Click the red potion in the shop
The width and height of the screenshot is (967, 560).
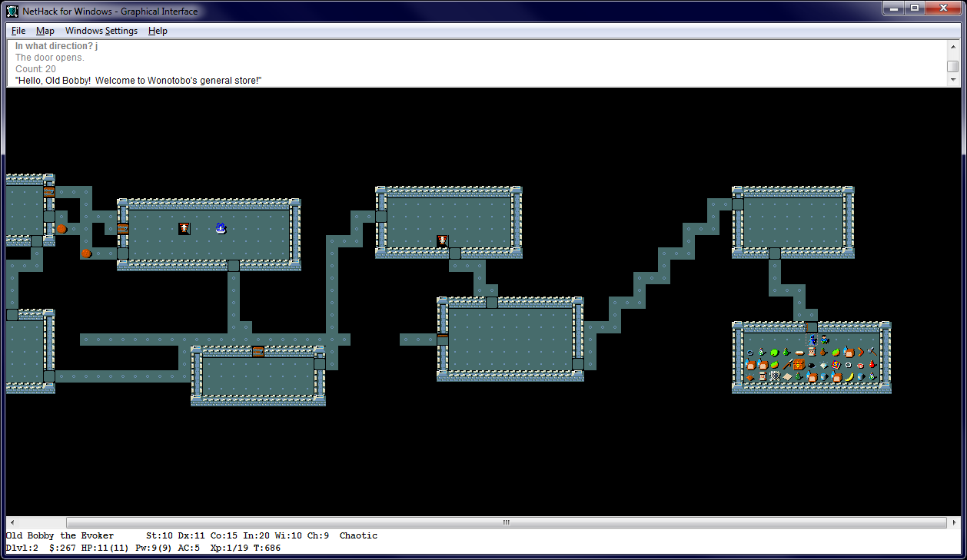[x=873, y=364]
